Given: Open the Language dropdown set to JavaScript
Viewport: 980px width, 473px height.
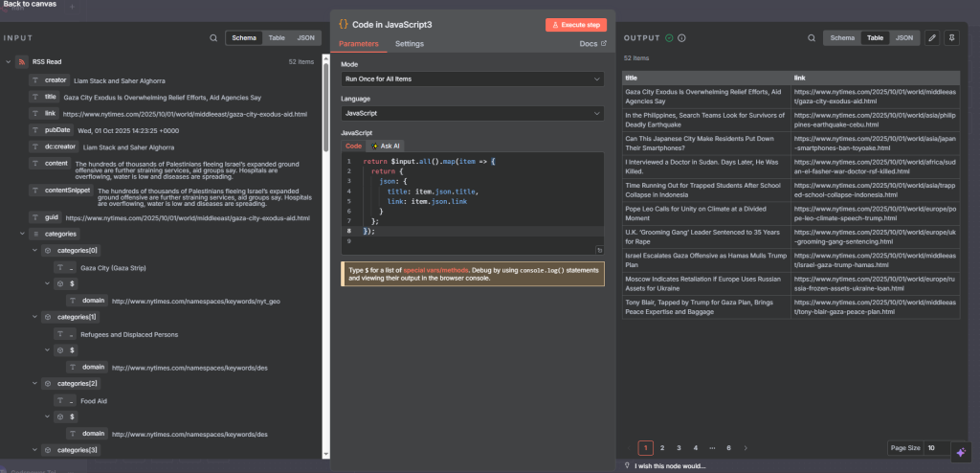Looking at the screenshot, I should pyautogui.click(x=472, y=113).
